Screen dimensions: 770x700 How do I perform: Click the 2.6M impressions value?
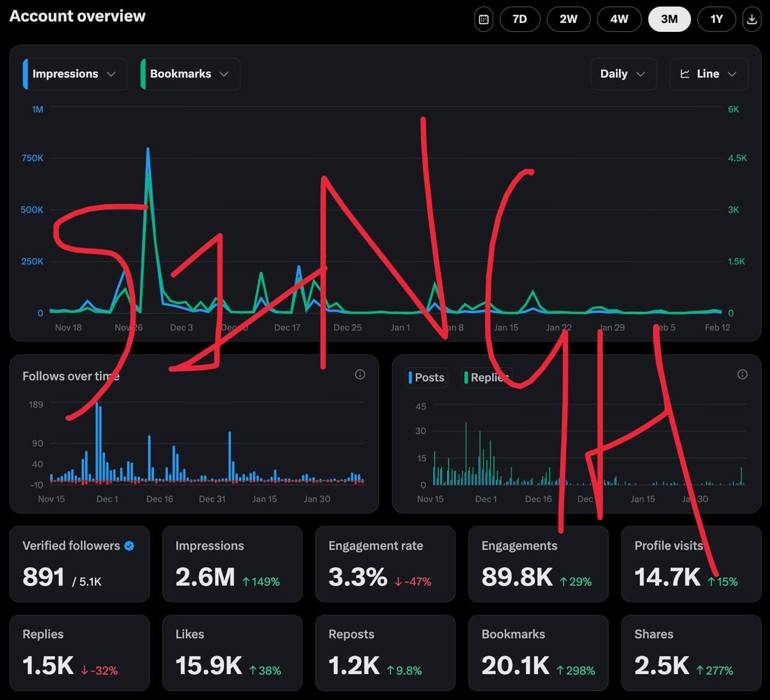(205, 577)
